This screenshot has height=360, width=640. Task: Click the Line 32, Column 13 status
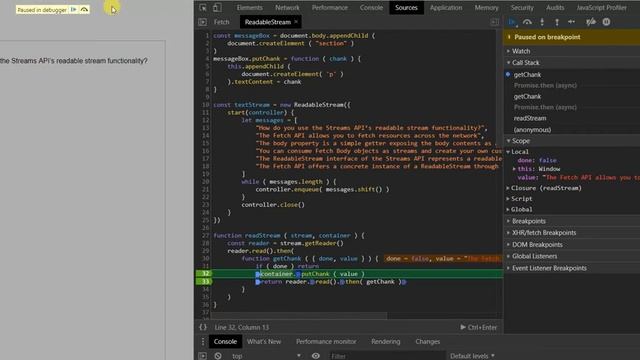point(242,327)
